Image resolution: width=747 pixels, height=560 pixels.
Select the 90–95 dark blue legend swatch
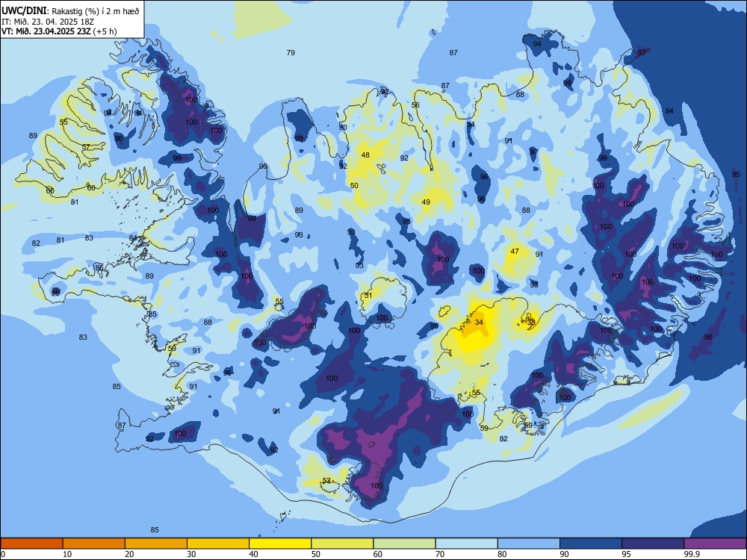click(591, 544)
